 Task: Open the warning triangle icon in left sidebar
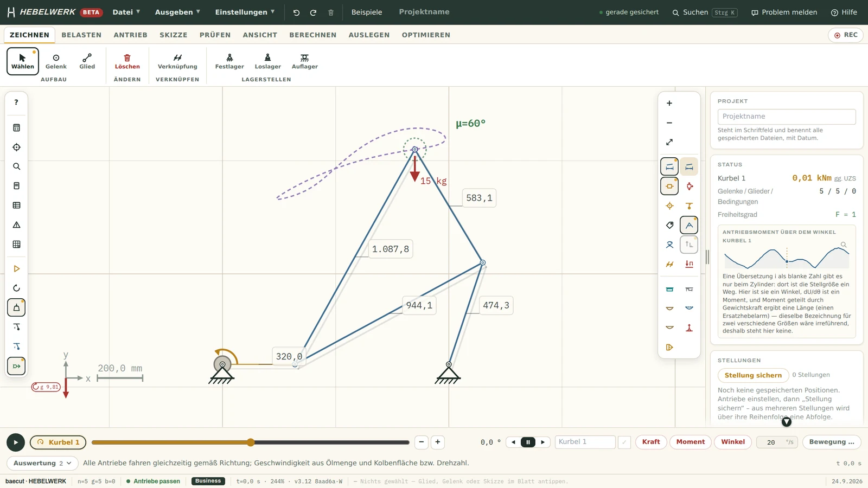(16, 225)
